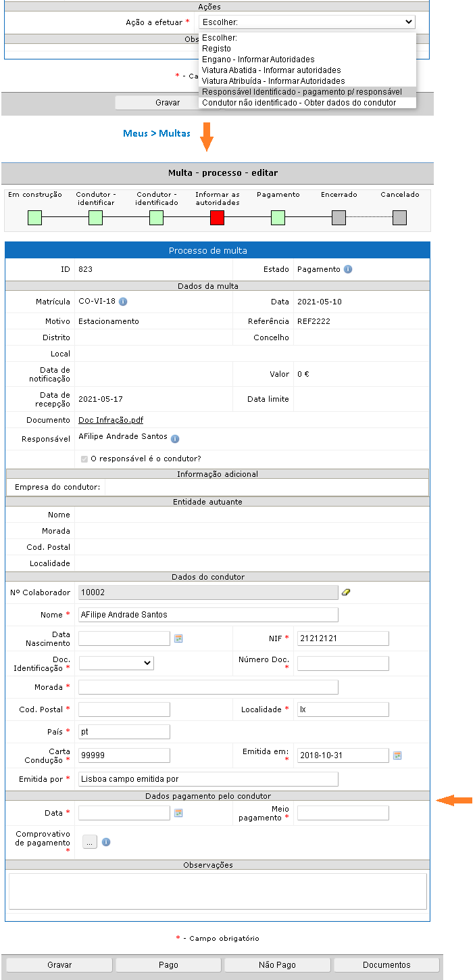Click the Meio pagamento input field
This screenshot has height=980, width=475.
343,813
